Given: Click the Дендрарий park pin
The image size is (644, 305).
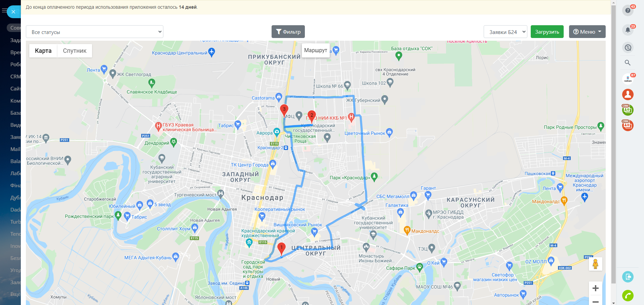Looking at the screenshot, I should coord(173,142).
